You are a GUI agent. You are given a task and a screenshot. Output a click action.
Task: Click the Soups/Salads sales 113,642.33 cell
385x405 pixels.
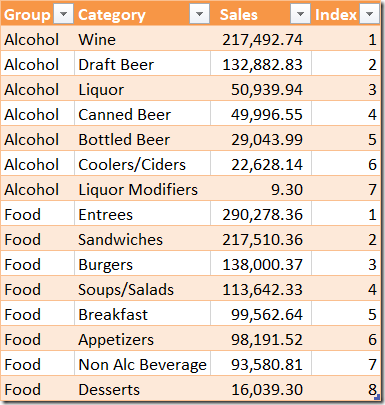261,289
